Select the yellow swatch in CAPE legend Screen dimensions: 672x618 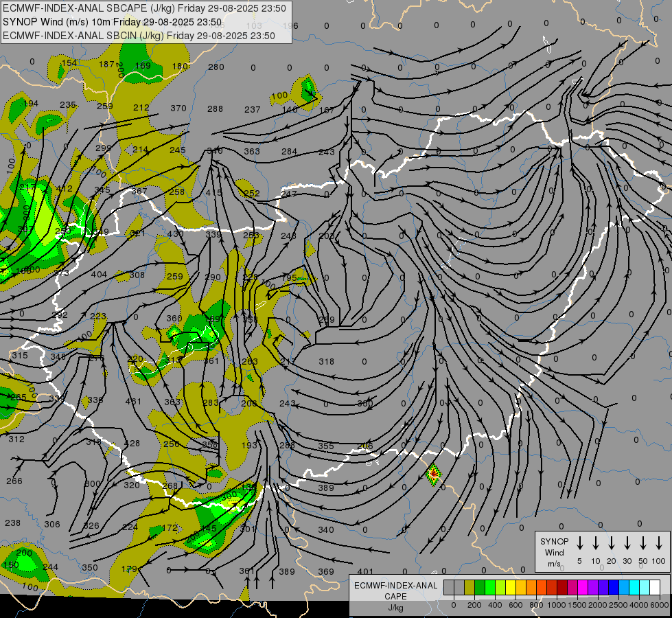pyautogui.click(x=511, y=587)
